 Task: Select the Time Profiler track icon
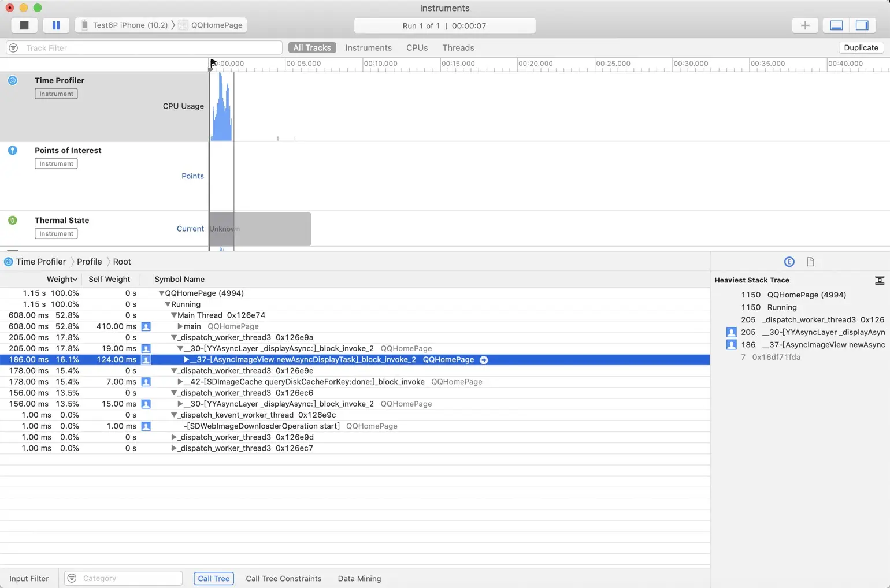13,80
